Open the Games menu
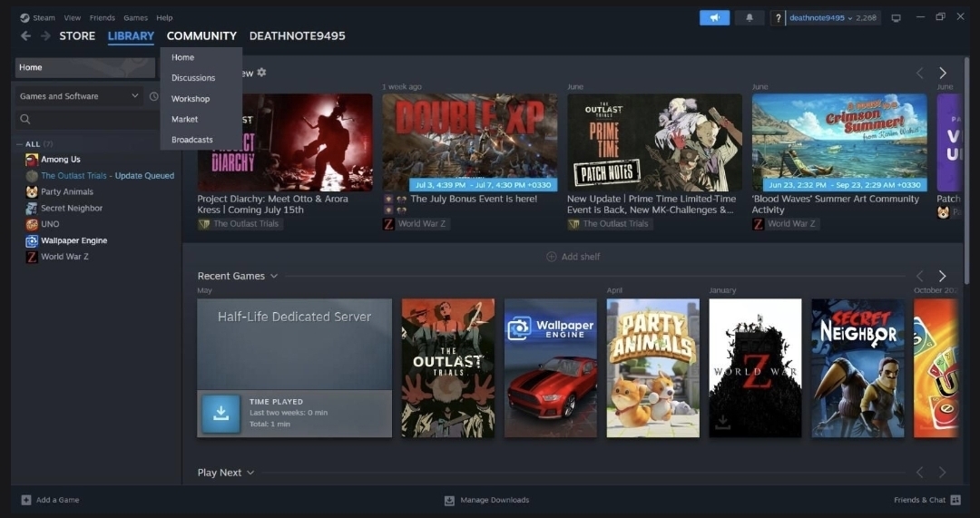This screenshot has height=518, width=980. [x=135, y=17]
